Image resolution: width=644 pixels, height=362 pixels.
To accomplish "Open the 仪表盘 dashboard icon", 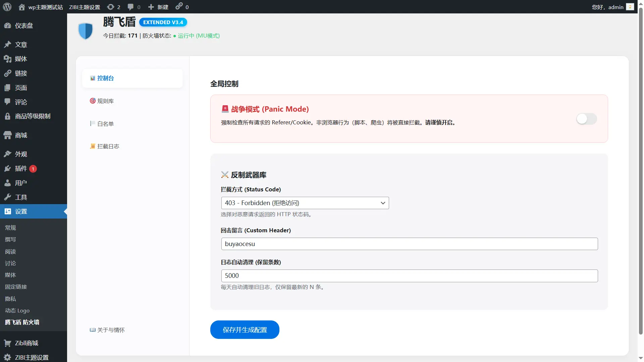I will 8,25.
